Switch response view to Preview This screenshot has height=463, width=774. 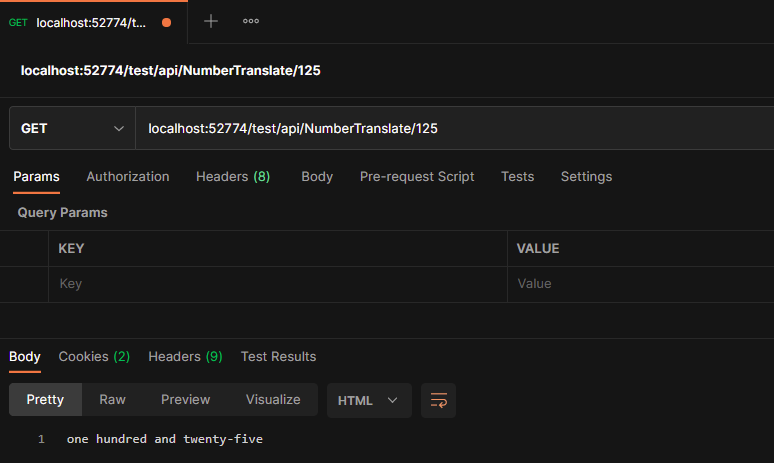(x=185, y=399)
